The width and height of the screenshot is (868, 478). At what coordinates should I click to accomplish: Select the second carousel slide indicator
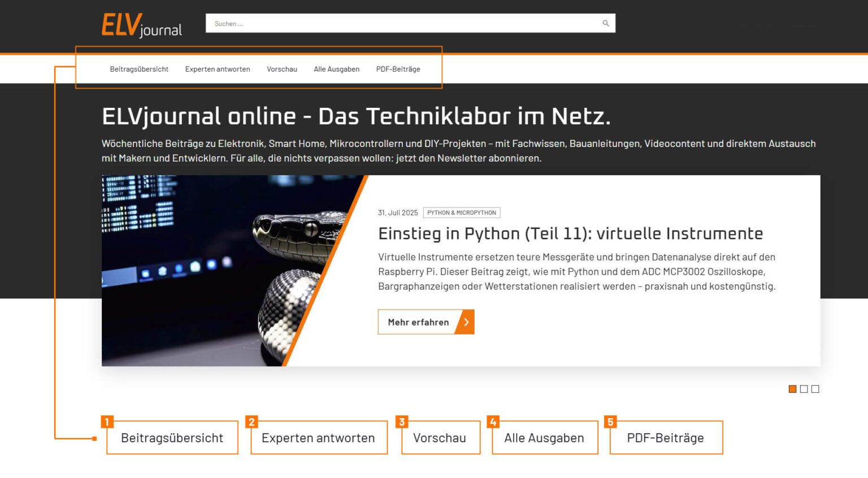click(x=804, y=389)
